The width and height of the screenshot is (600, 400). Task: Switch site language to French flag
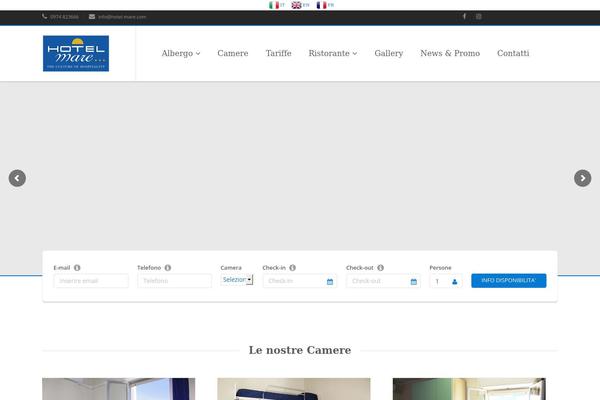pyautogui.click(x=321, y=5)
